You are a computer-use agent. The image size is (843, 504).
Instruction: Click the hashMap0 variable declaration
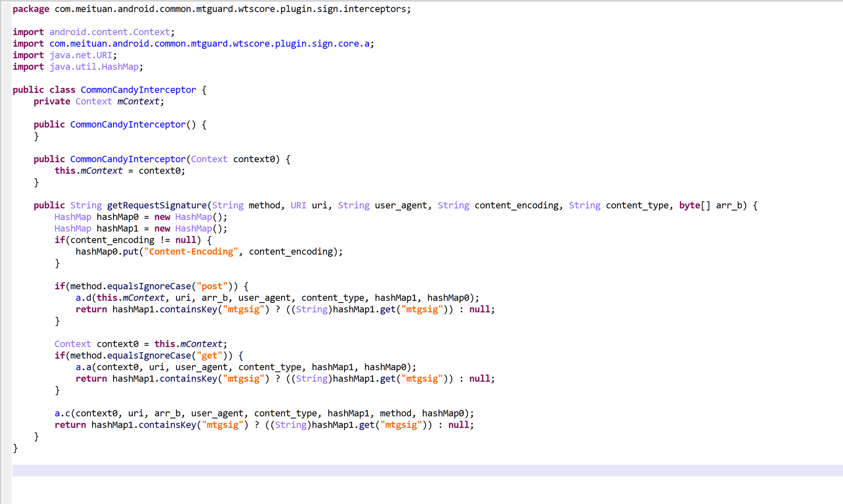pos(117,217)
